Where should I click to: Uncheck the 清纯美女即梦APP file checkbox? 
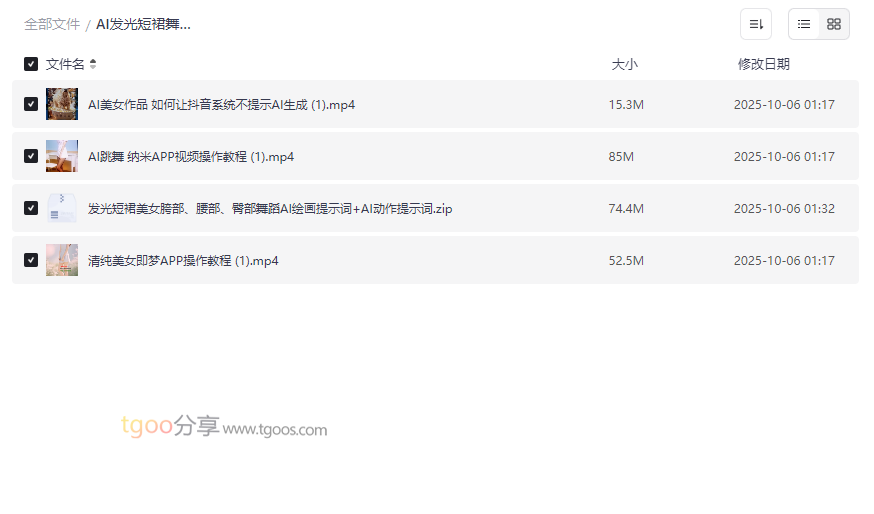click(x=31, y=260)
